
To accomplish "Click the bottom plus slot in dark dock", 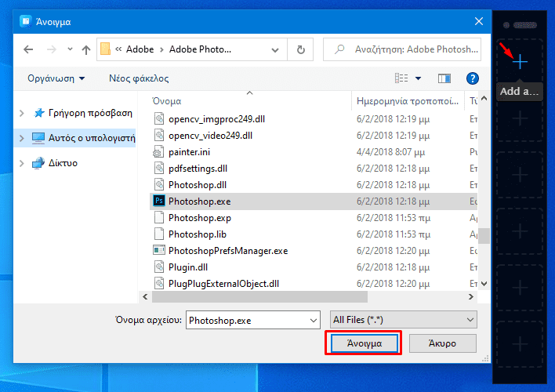I will click(x=520, y=344).
